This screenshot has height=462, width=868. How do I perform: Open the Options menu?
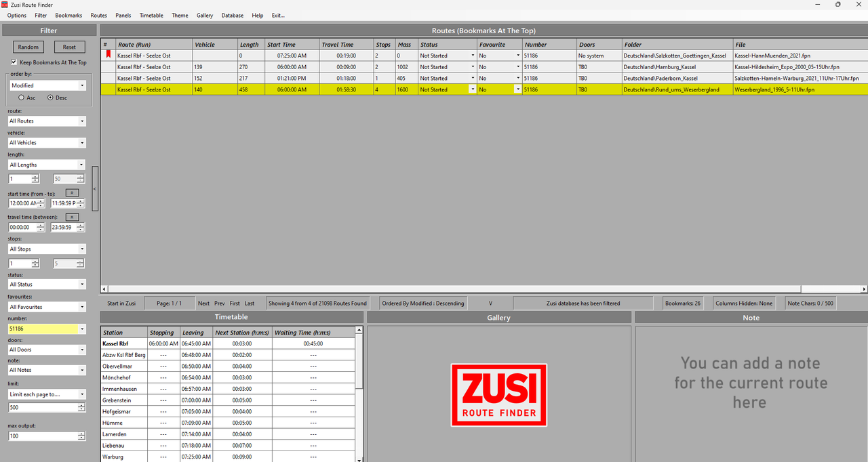(17, 15)
